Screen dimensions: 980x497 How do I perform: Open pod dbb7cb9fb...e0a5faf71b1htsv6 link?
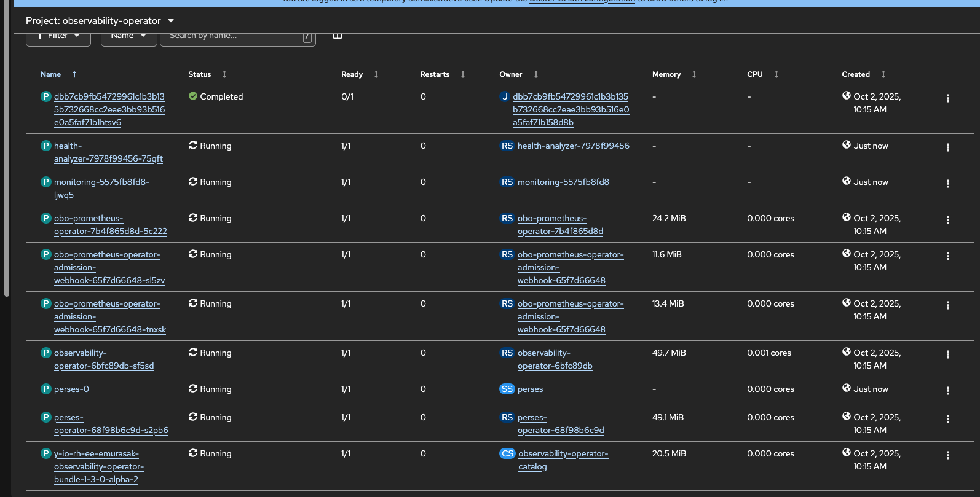click(109, 109)
